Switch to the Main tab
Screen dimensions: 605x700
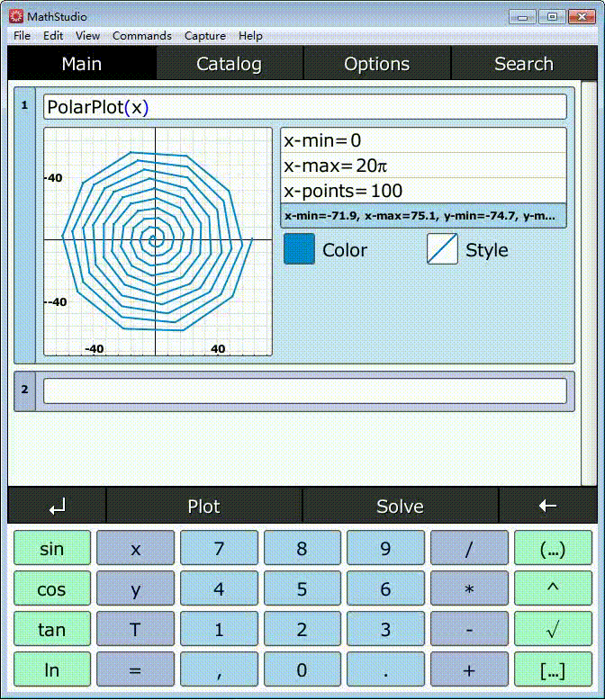click(x=82, y=63)
